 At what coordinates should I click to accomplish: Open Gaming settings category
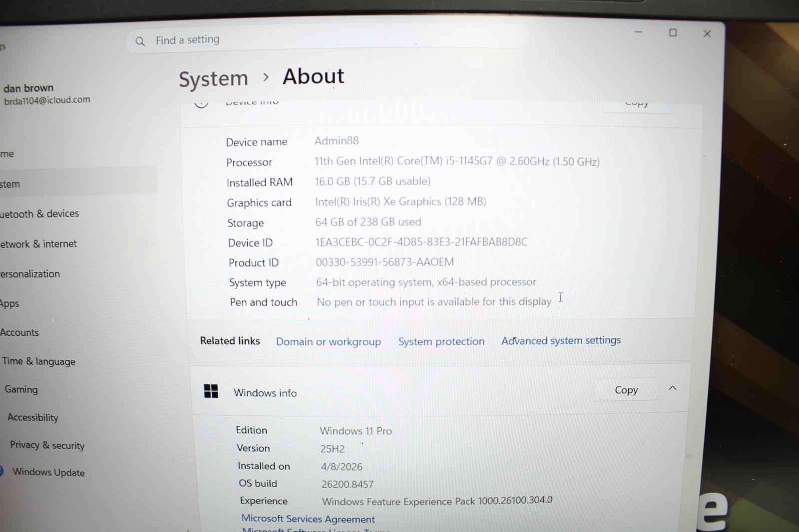pyautogui.click(x=21, y=389)
